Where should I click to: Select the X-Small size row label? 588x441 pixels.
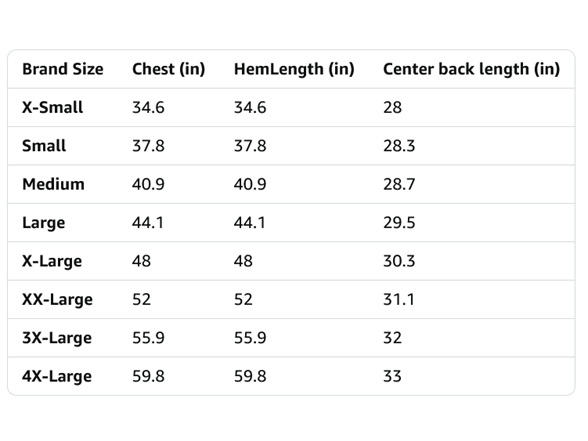[52, 108]
